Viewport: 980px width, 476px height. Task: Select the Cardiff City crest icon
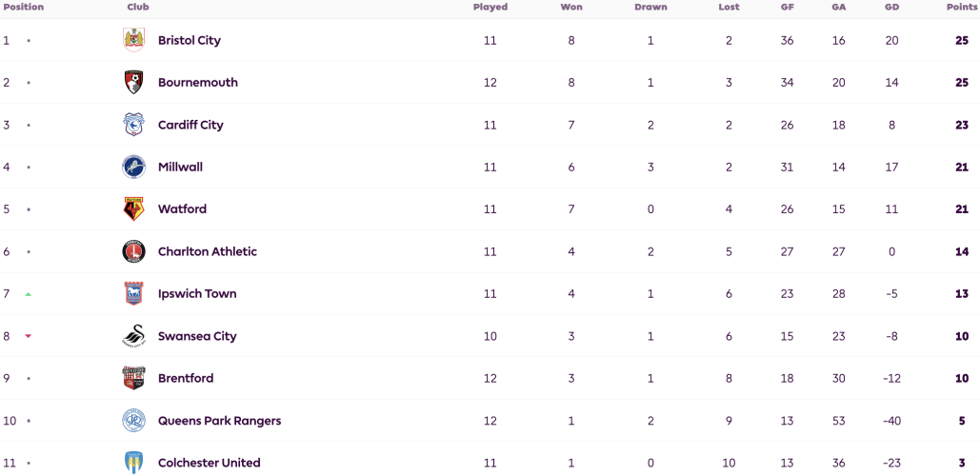click(x=133, y=125)
